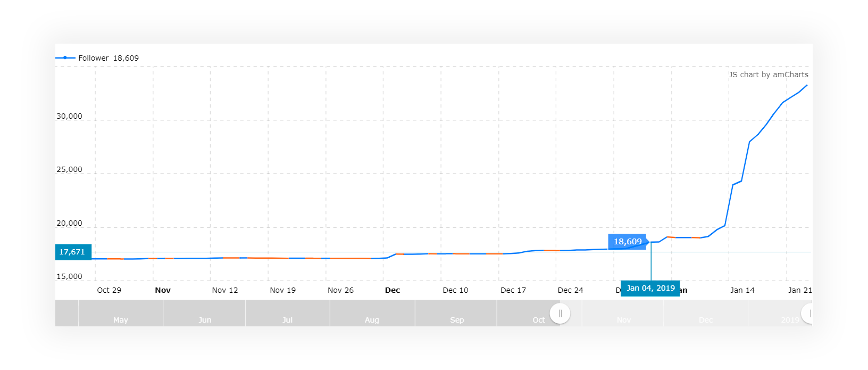Click the bold Dec x-axis label
Viewport: 868px width, 370px height.
tap(393, 290)
